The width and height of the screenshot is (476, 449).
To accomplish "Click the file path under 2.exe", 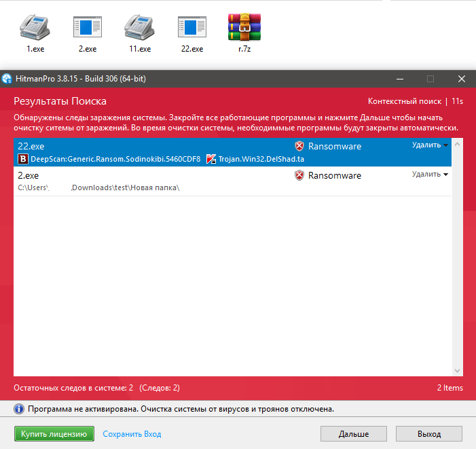I will [98, 187].
